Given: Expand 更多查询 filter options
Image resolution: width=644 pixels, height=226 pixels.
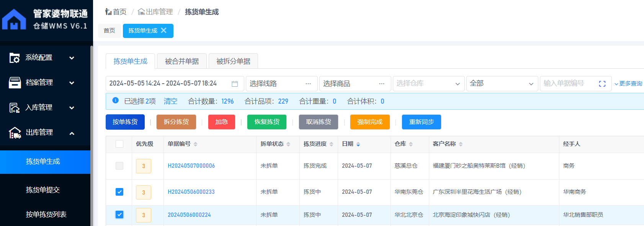Looking at the screenshot, I should coord(628,84).
